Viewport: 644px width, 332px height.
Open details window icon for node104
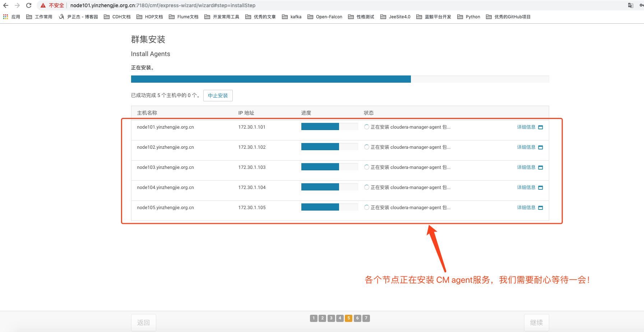coord(541,188)
